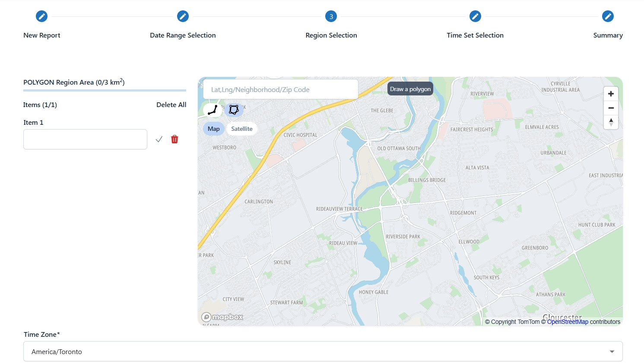Click the 'GREENBORO' map label

(x=535, y=248)
